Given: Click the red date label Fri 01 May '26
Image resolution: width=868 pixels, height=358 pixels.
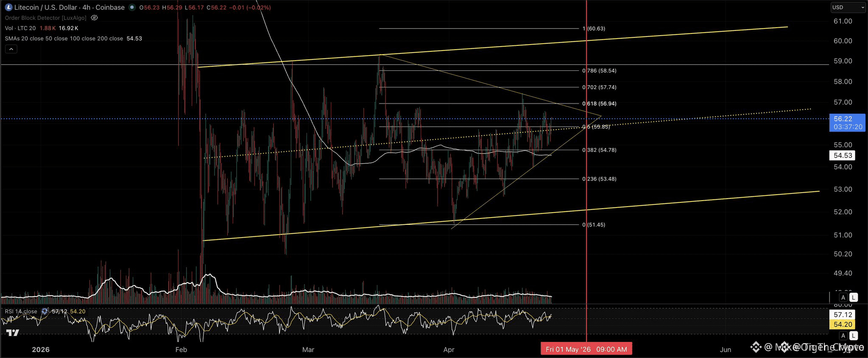Looking at the screenshot, I should click(x=586, y=349).
